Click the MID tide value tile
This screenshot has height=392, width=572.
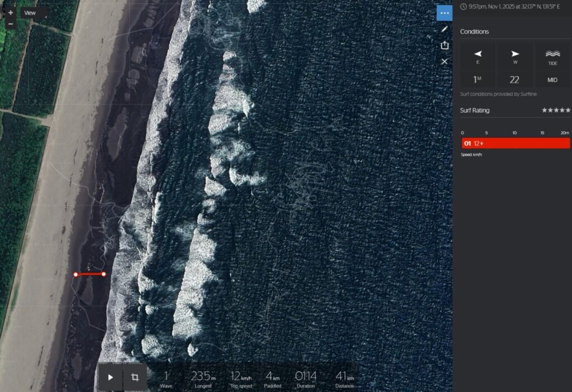[x=552, y=80]
